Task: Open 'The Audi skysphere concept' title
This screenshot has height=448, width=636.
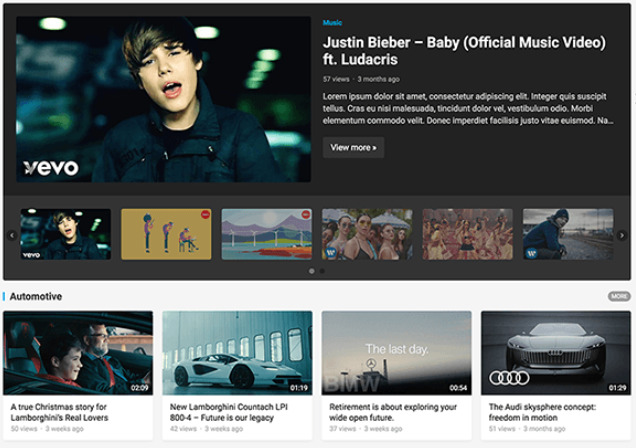Action: pos(542,412)
